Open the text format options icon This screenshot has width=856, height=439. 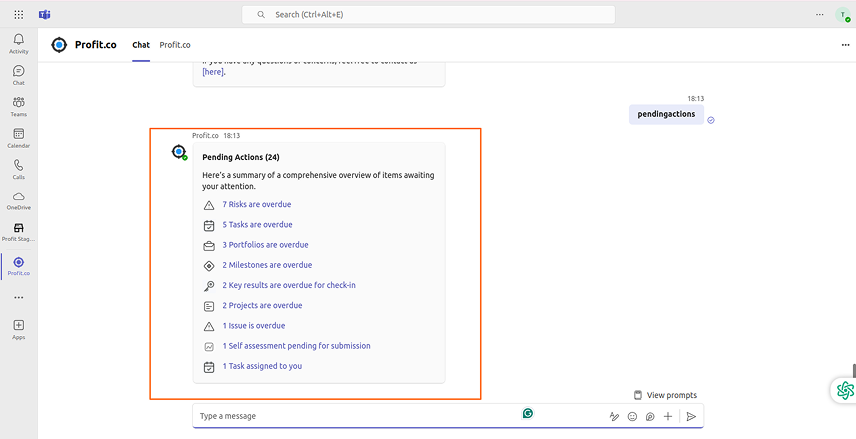tap(614, 417)
